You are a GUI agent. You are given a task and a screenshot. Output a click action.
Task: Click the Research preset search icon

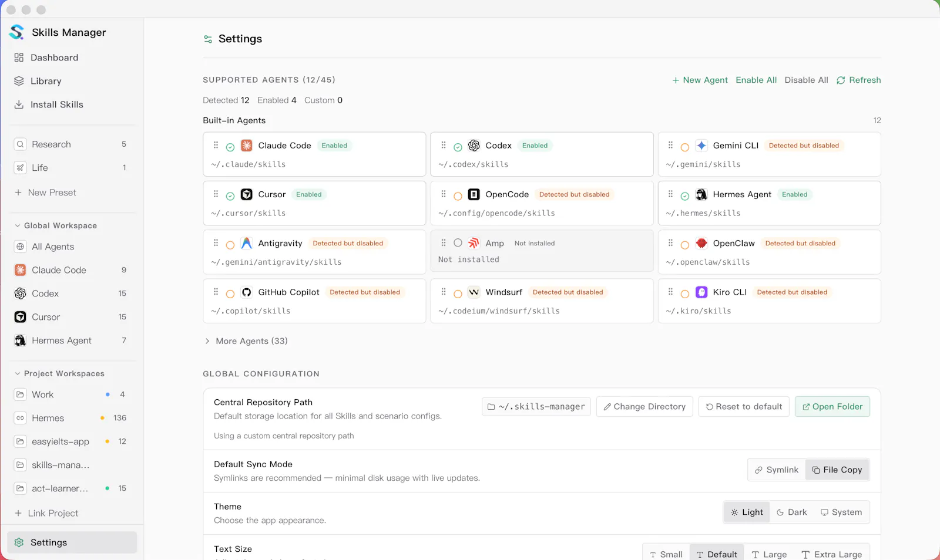pyautogui.click(x=21, y=144)
